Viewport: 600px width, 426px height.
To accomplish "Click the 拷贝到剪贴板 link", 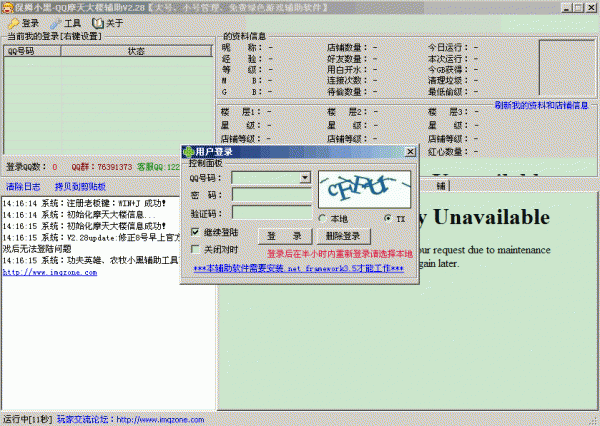I will (x=80, y=187).
